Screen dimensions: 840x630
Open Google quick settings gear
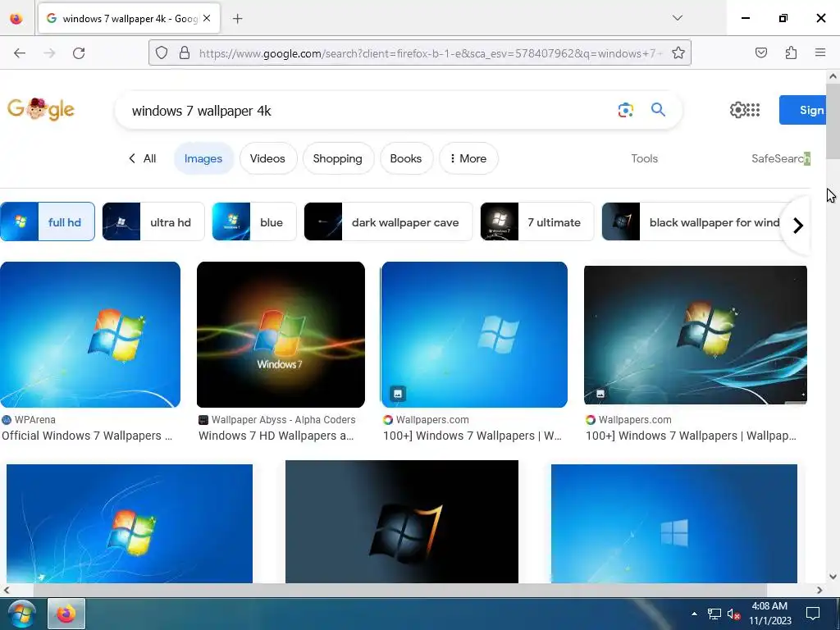[737, 110]
